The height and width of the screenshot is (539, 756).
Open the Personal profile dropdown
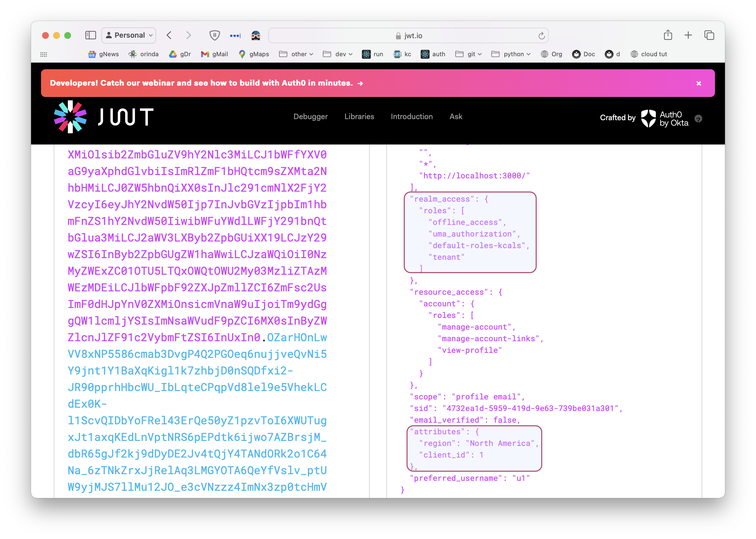pyautogui.click(x=129, y=35)
